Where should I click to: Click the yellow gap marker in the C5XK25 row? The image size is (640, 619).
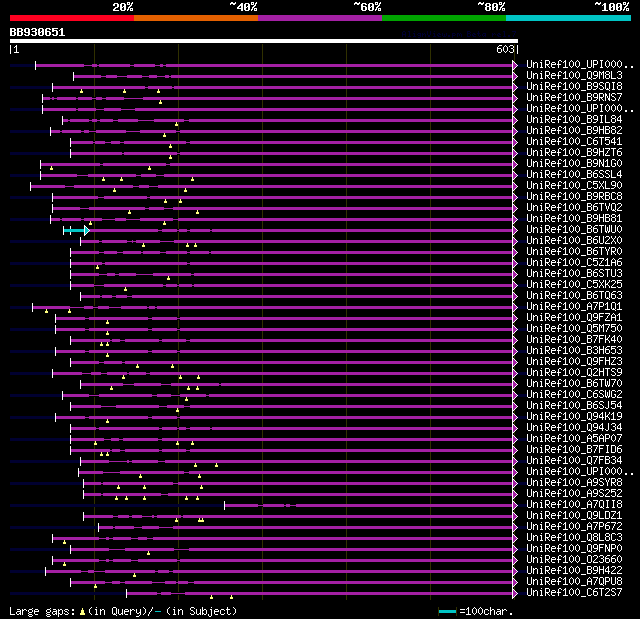[125, 289]
